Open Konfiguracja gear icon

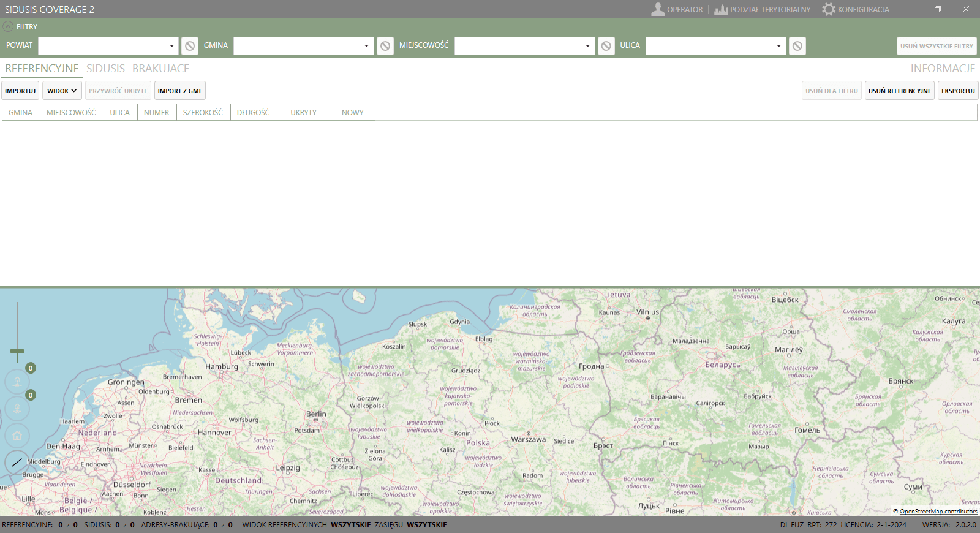coord(829,9)
